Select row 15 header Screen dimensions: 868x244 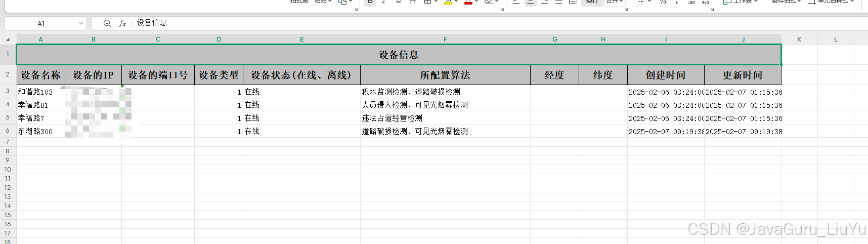(8, 215)
